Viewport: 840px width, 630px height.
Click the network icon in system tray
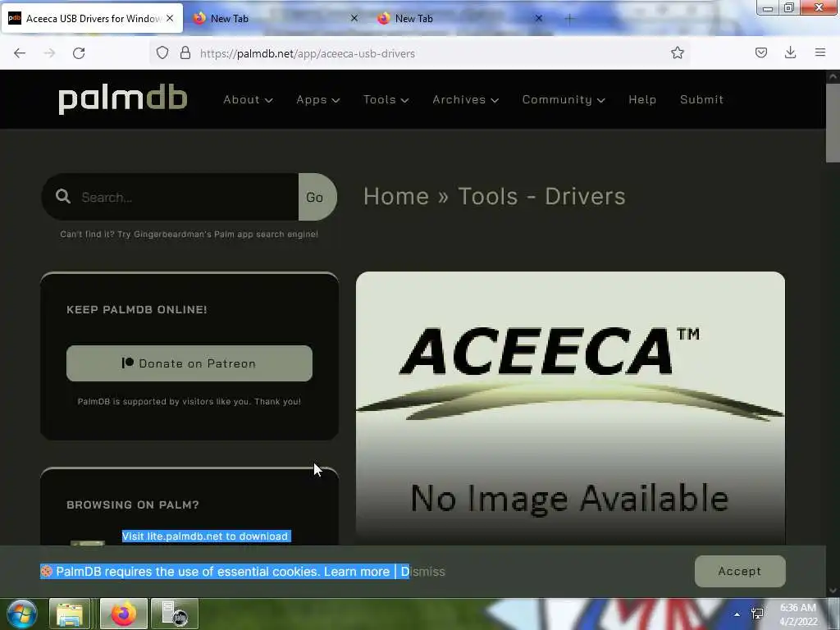757,614
